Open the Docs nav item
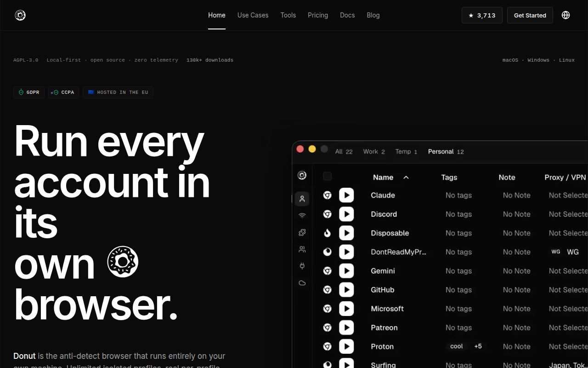This screenshot has width=588, height=368. pyautogui.click(x=347, y=15)
